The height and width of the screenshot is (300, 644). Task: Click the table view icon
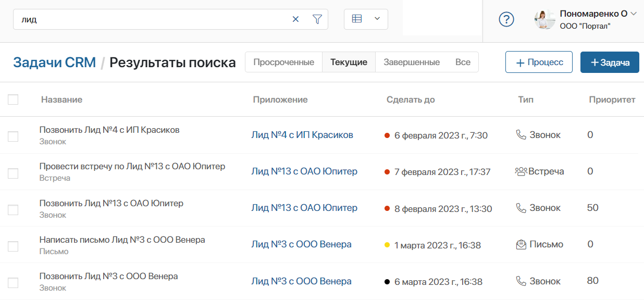(x=357, y=19)
